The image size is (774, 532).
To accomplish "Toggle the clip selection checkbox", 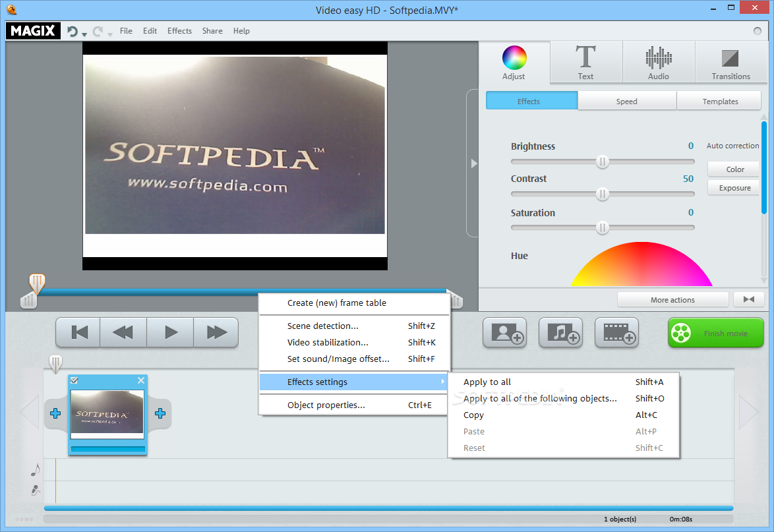I will 74,380.
